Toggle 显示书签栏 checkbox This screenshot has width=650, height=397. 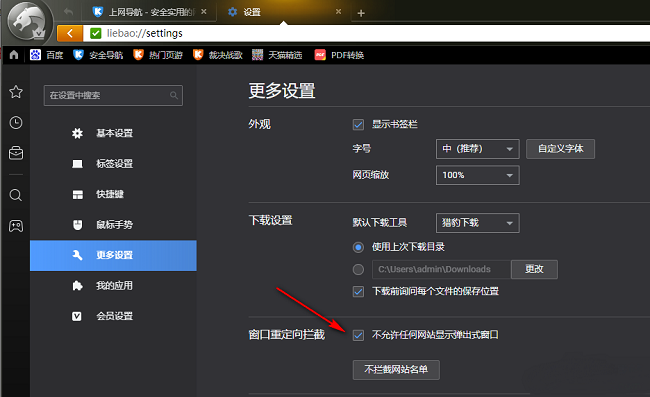coord(358,124)
